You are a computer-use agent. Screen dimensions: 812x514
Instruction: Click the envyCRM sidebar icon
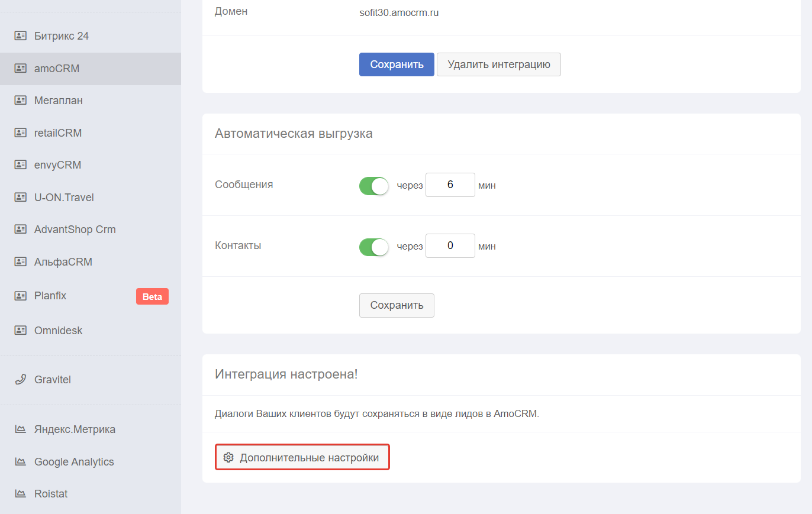pos(21,165)
